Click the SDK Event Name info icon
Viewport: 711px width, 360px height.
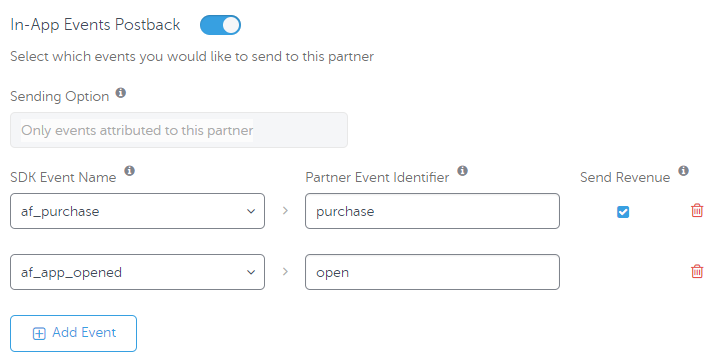point(130,171)
